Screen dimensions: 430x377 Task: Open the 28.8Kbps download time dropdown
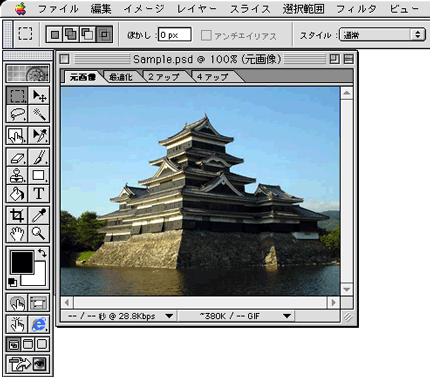[x=169, y=316]
